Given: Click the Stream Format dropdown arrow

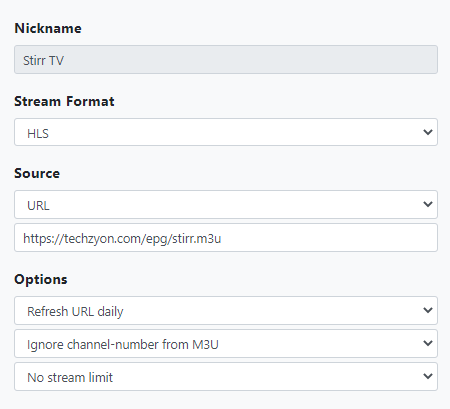Looking at the screenshot, I should point(428,132).
